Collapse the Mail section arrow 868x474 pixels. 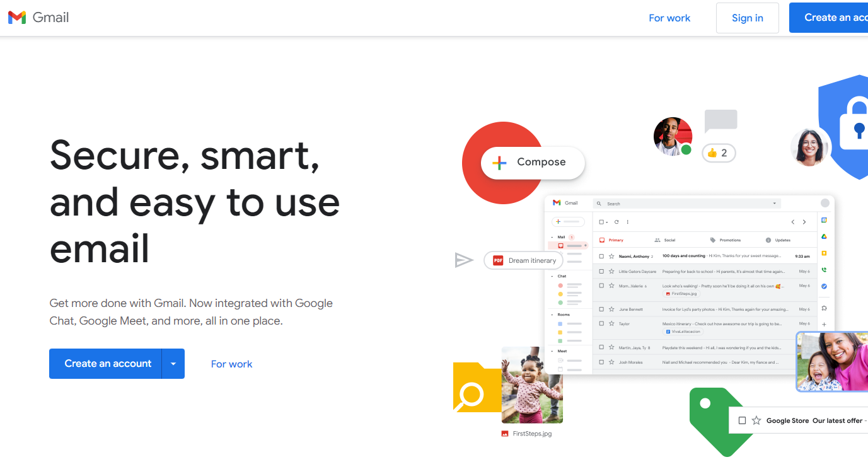pos(552,237)
